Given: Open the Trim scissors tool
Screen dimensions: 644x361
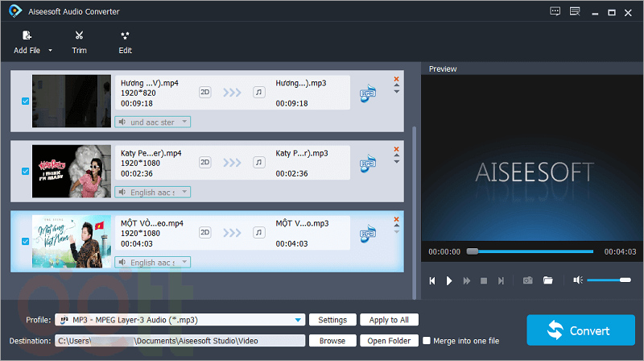Looking at the screenshot, I should click(79, 35).
